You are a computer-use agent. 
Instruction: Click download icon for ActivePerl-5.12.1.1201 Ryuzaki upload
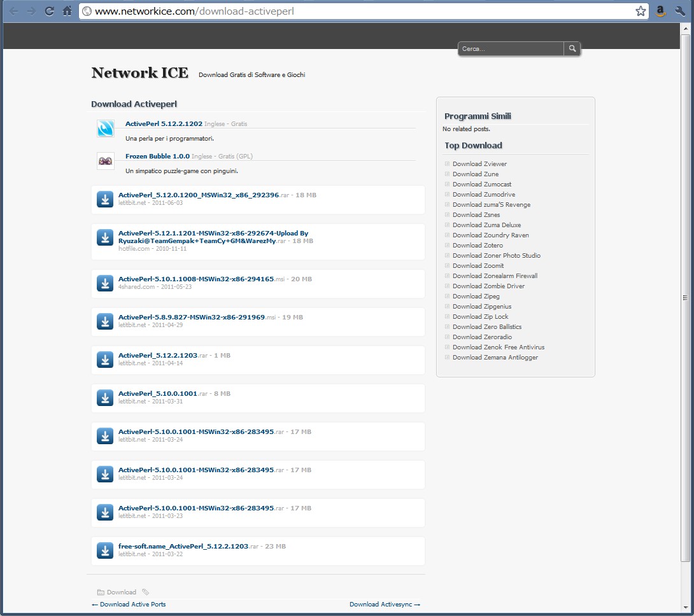[105, 237]
